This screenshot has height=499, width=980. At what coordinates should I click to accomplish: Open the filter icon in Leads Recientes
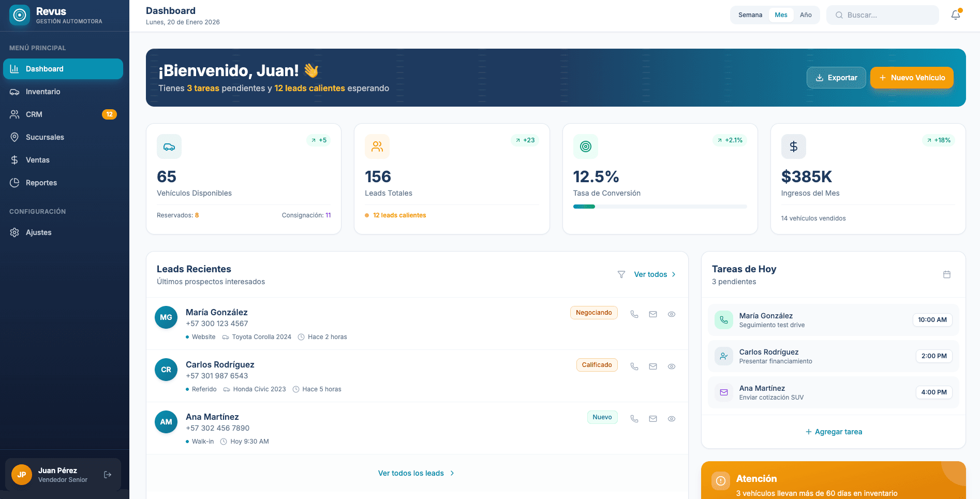click(621, 274)
